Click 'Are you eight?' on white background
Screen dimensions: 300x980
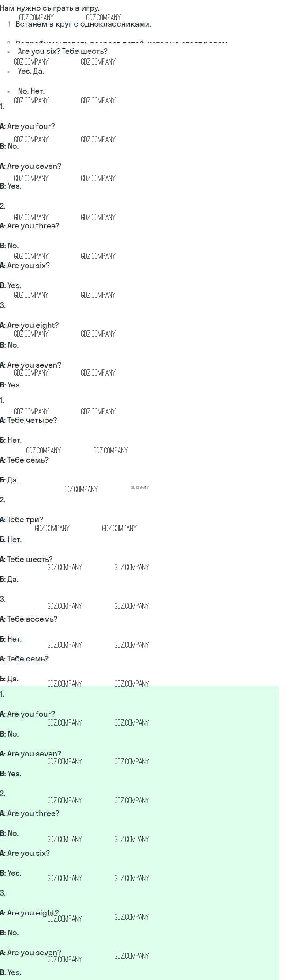click(x=33, y=325)
